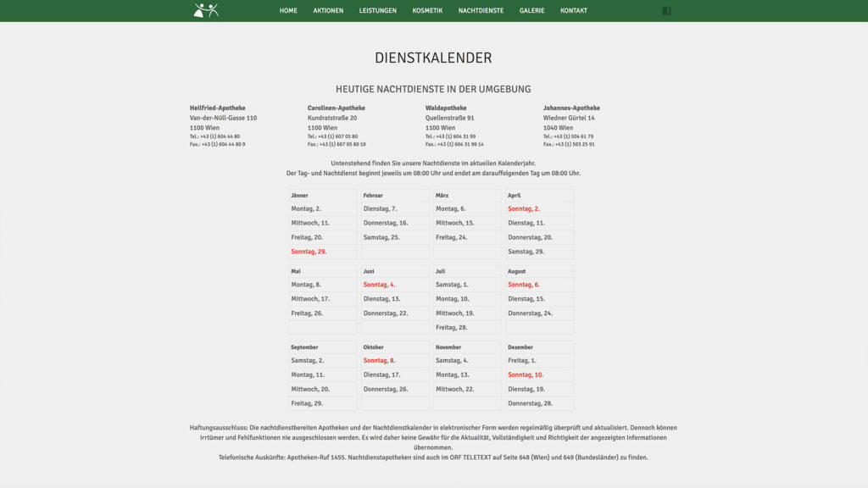Select Sonntag, 4. in the Juni column
The image size is (868, 488).
coord(379,285)
